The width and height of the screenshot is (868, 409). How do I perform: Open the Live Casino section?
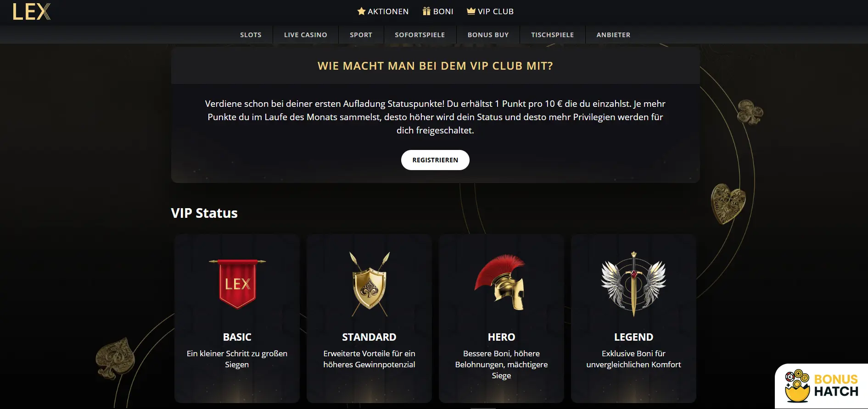306,35
